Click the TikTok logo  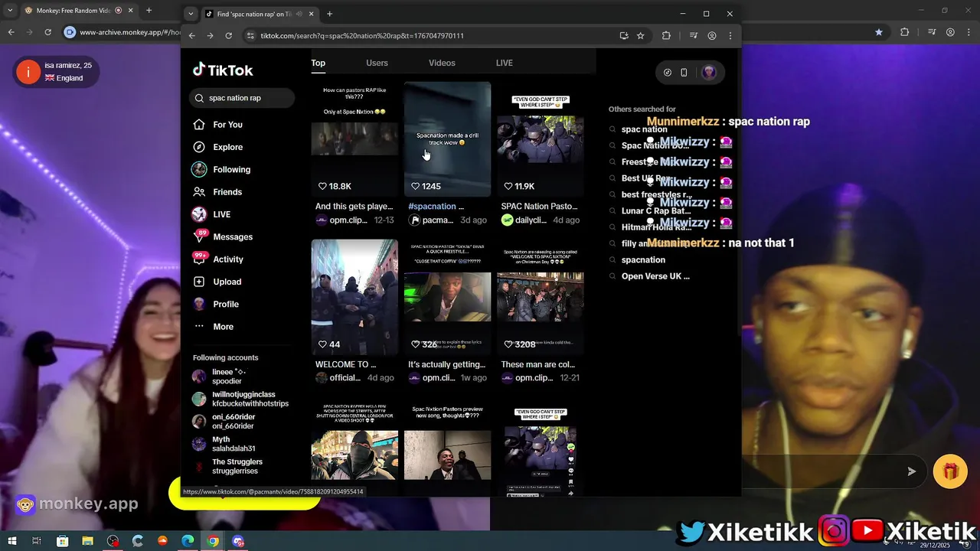pos(223,70)
